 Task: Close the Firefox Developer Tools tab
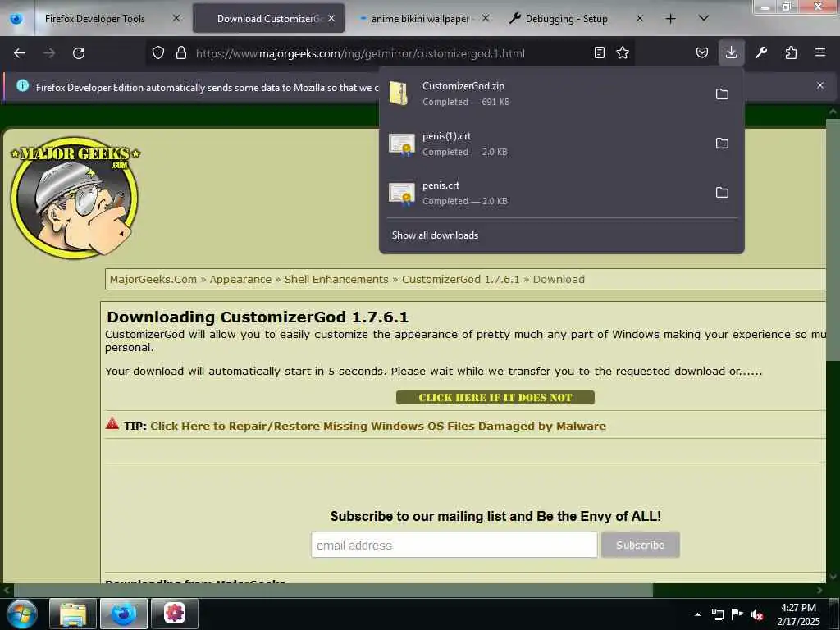pos(176,18)
